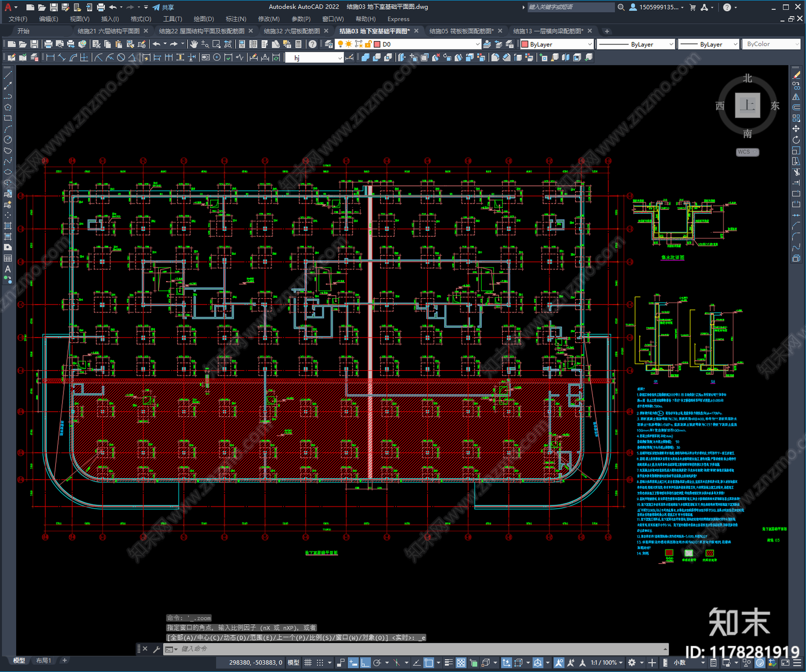Image resolution: width=806 pixels, height=672 pixels.
Task: Toggle transparency display in status bar
Action: click(461, 663)
